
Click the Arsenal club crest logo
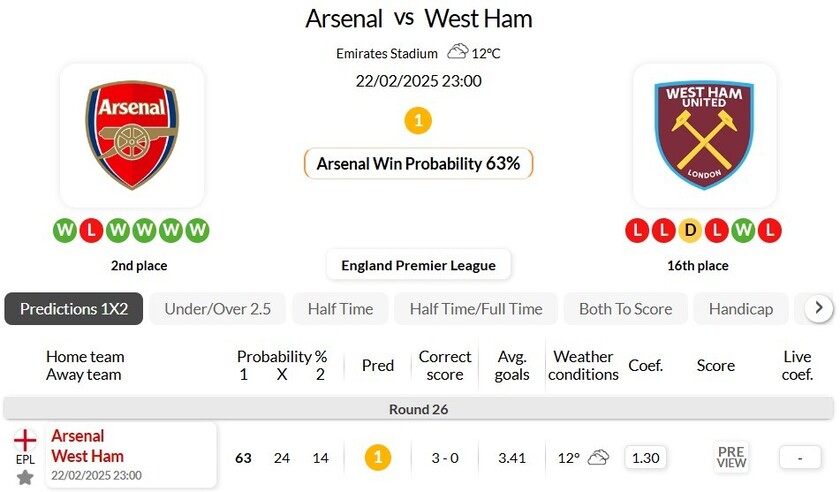coord(132,135)
